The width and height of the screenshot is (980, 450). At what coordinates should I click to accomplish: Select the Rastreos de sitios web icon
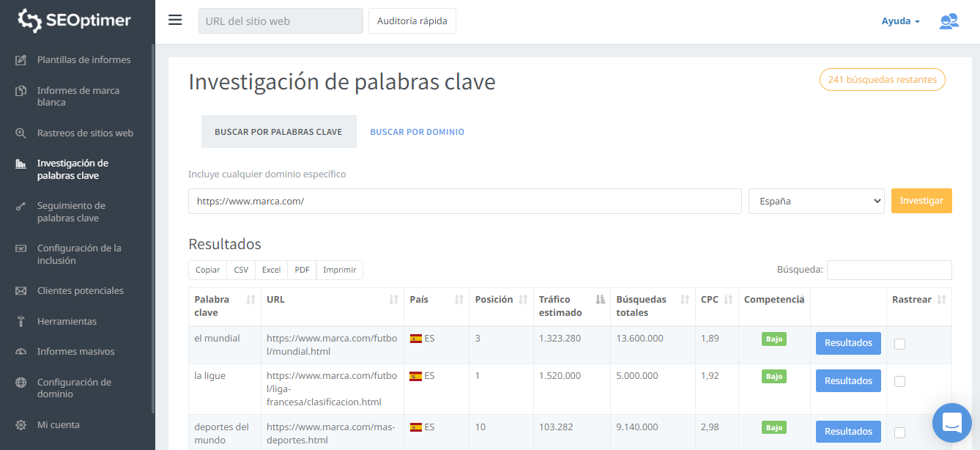(21, 133)
